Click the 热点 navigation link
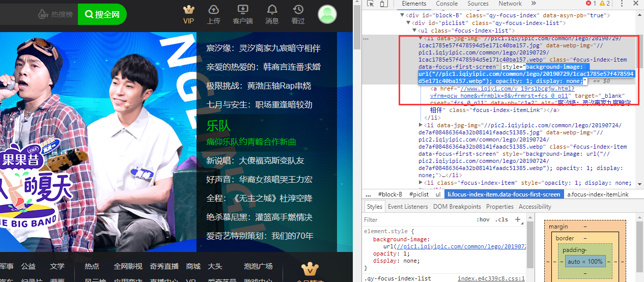This screenshot has width=644, height=282. click(92, 266)
